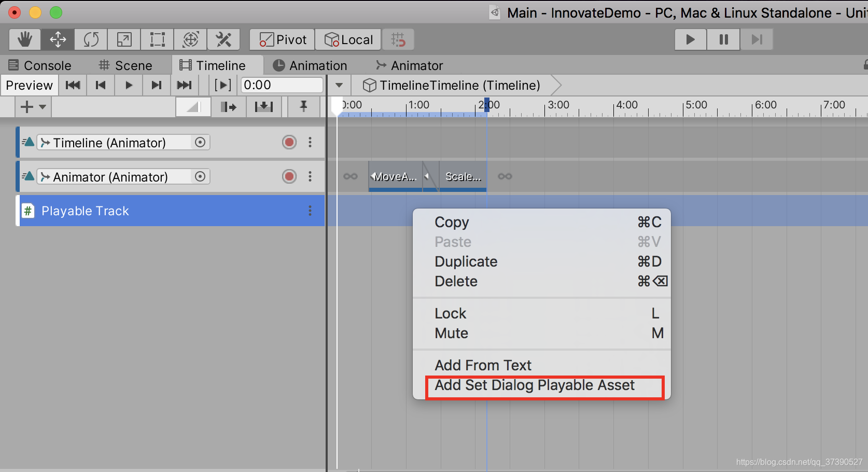Open Timeline (Animator) binding object picker
Image resolution: width=868 pixels, height=472 pixels.
point(200,142)
